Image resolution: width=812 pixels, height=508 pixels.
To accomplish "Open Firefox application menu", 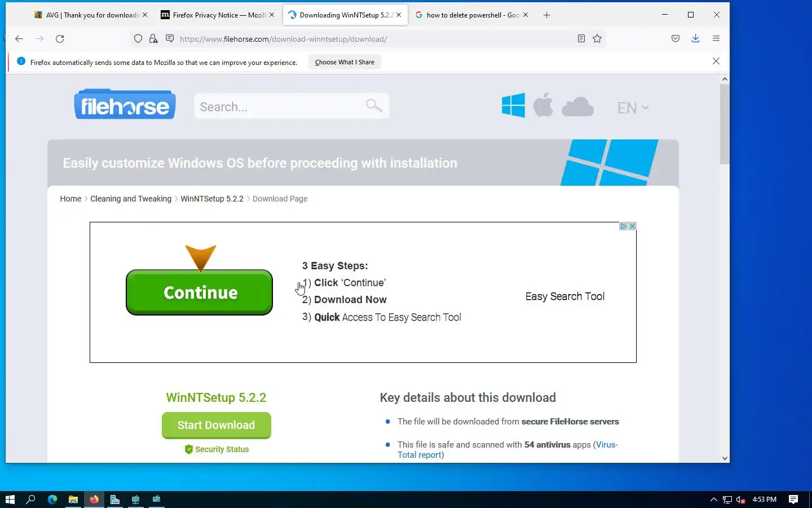I will pyautogui.click(x=716, y=39).
